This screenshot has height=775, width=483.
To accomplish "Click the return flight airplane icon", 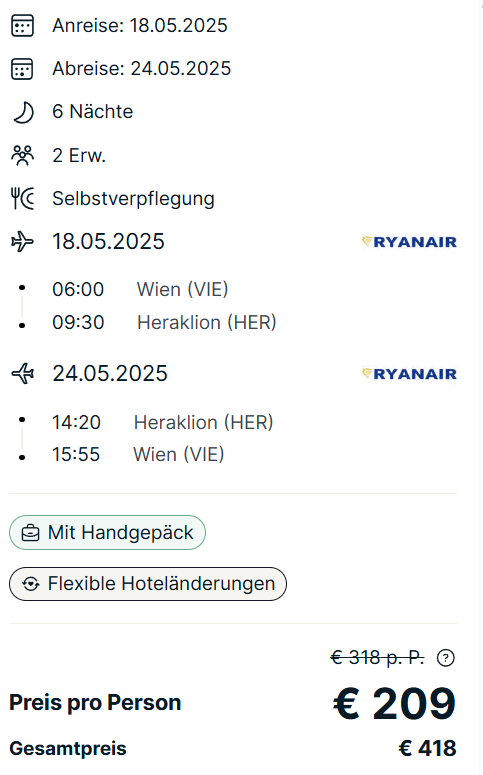I will tap(23, 374).
